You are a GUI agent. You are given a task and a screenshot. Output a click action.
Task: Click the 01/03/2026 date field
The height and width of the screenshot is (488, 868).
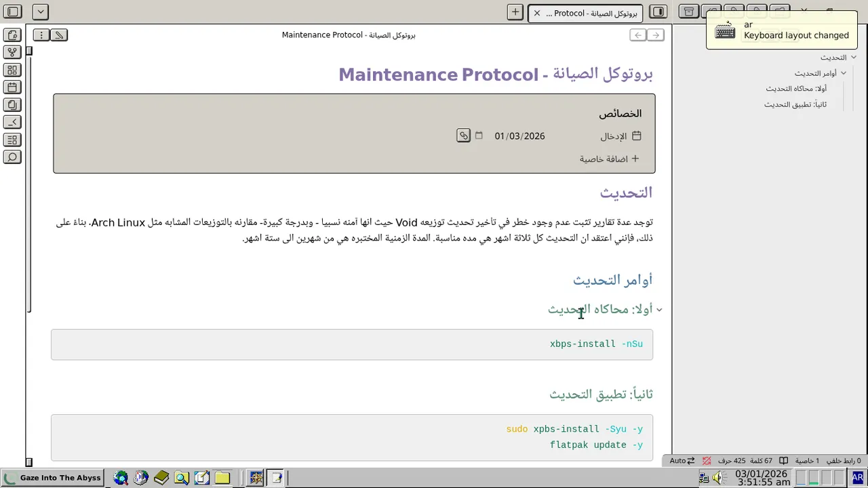pyautogui.click(x=519, y=136)
